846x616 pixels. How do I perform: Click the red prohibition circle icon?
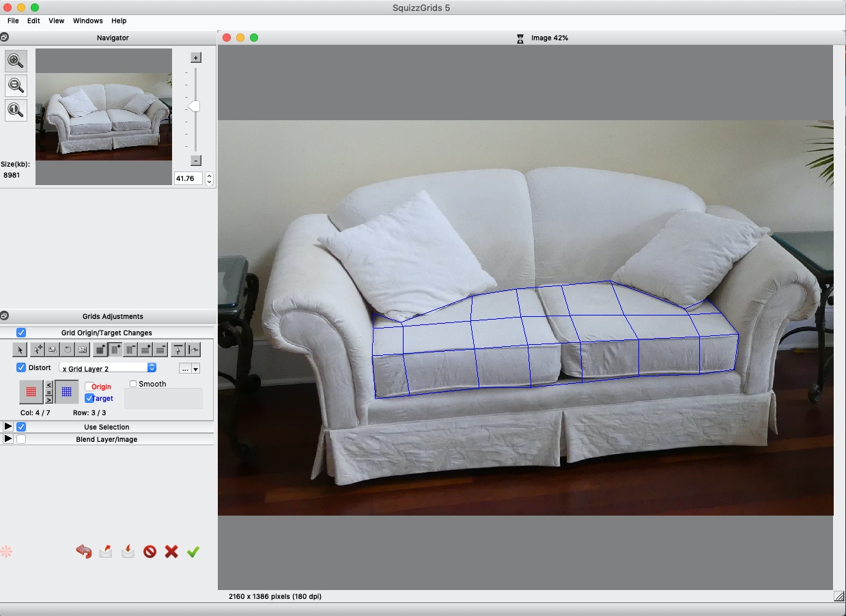coord(150,552)
